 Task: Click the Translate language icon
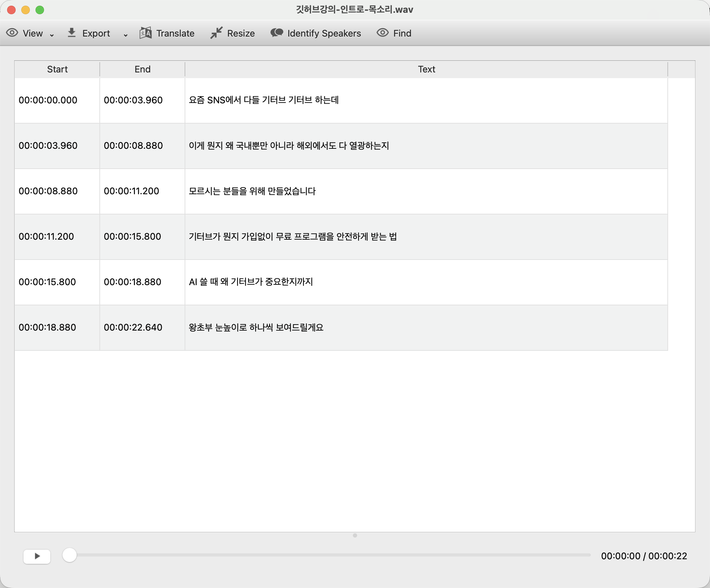pyautogui.click(x=146, y=33)
